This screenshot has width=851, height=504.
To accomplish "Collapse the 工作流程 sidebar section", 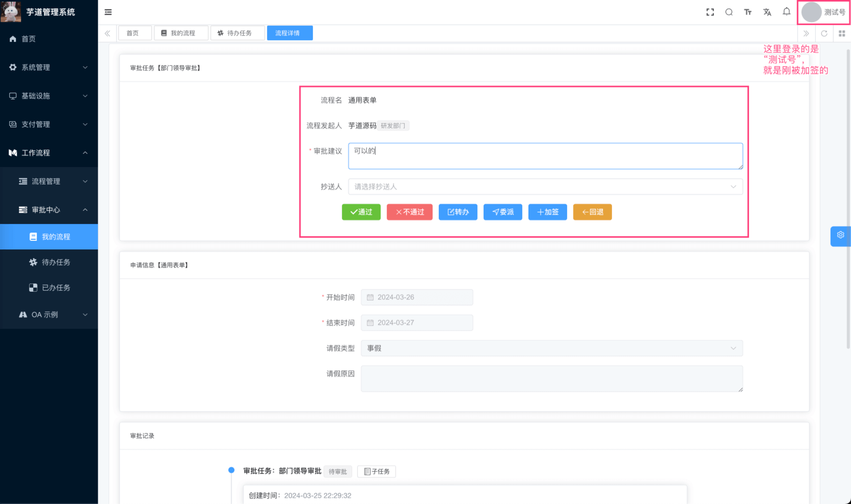I will [x=48, y=153].
